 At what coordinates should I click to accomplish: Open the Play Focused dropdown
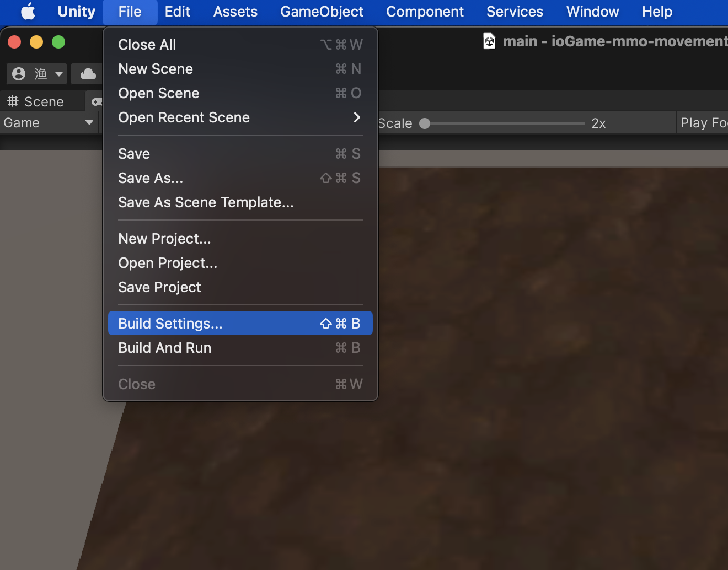[703, 123]
